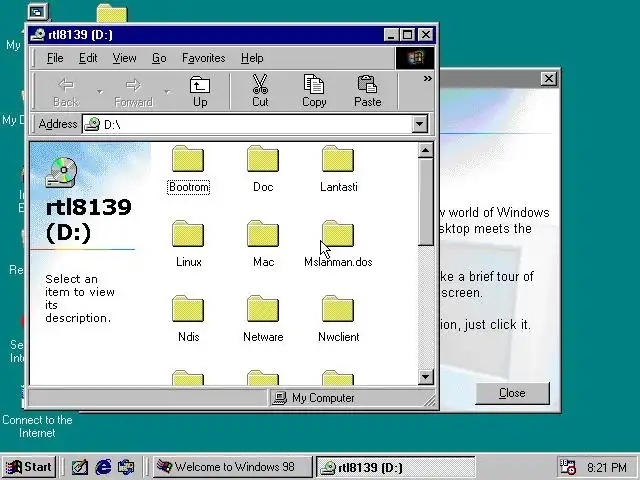Open the Edit menu
The width and height of the screenshot is (640, 480).
88,58
